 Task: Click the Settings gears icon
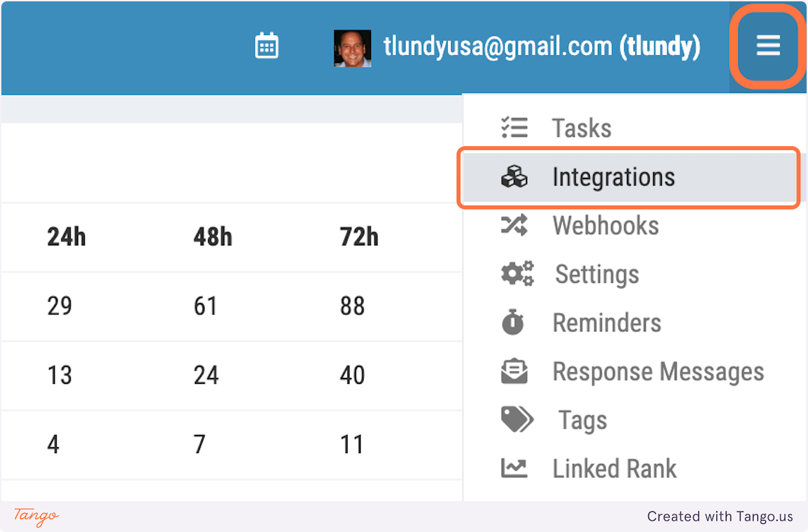tap(517, 274)
